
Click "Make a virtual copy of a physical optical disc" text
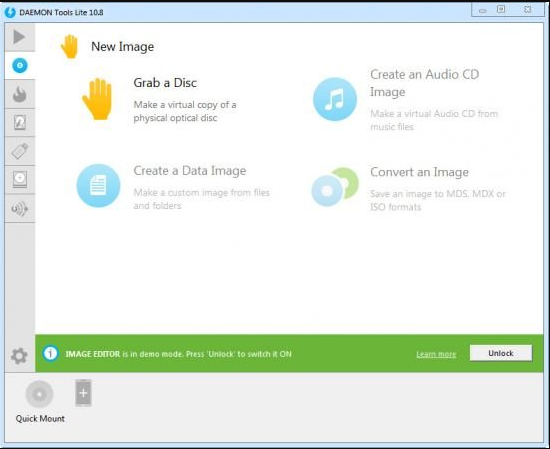click(185, 111)
